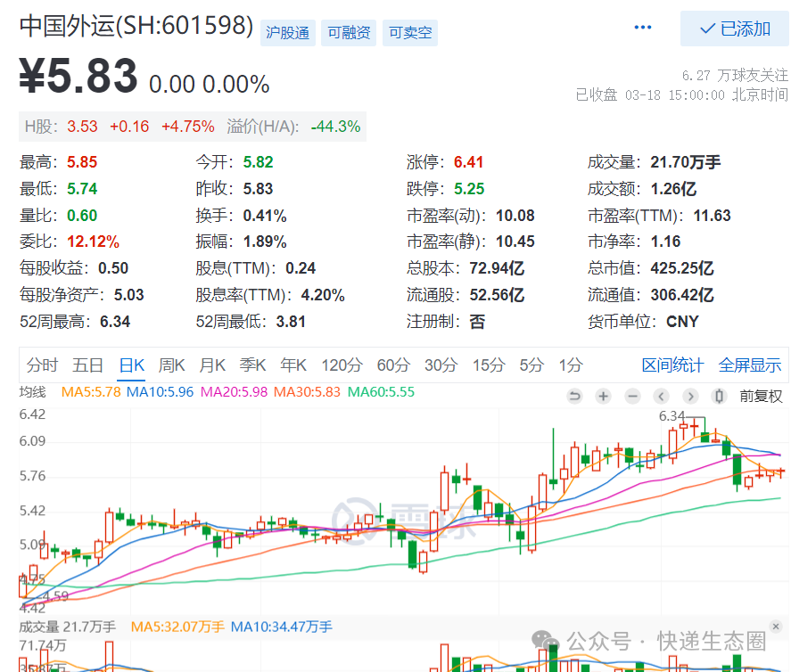The width and height of the screenshot is (791, 672).
Task: Click the 股息率(TTM) 4.20% value
Action: [x=323, y=295]
